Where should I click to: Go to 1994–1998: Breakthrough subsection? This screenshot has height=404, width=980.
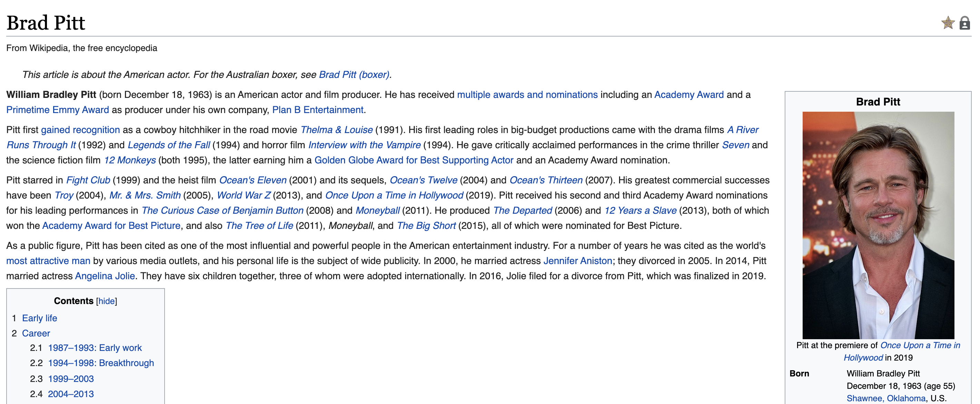click(101, 363)
